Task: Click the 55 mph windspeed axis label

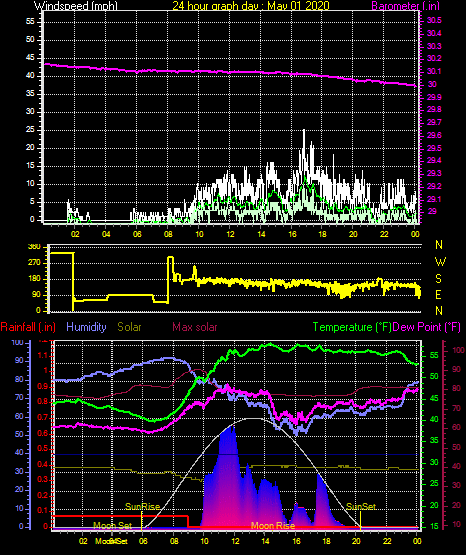Action: pyautogui.click(x=30, y=22)
